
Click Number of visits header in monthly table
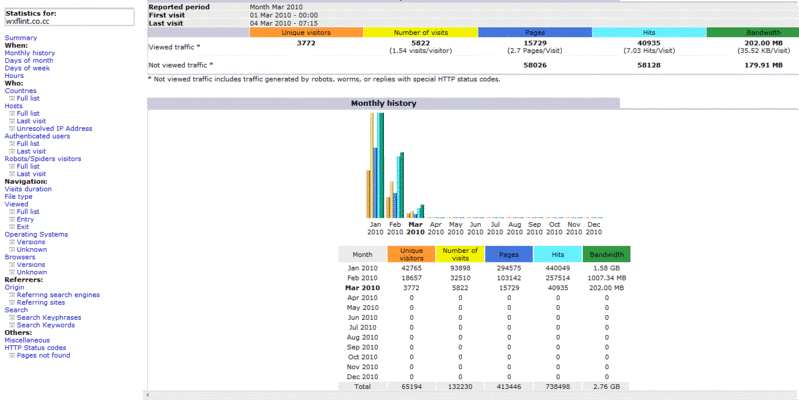(460, 254)
